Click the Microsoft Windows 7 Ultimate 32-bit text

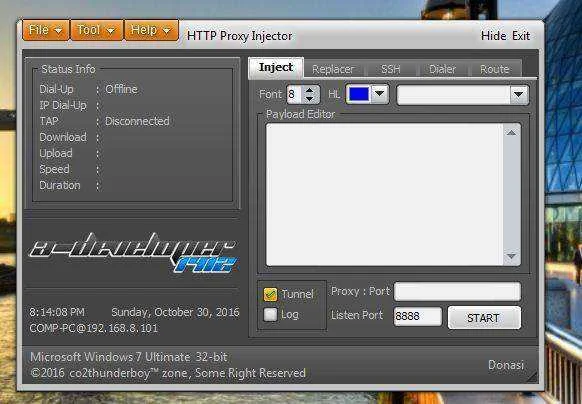click(x=129, y=357)
